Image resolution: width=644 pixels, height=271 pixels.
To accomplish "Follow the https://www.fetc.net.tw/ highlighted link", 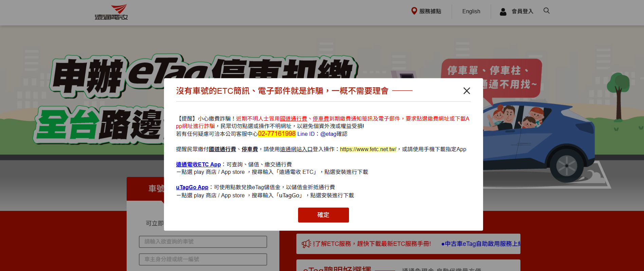I will (x=368, y=149).
